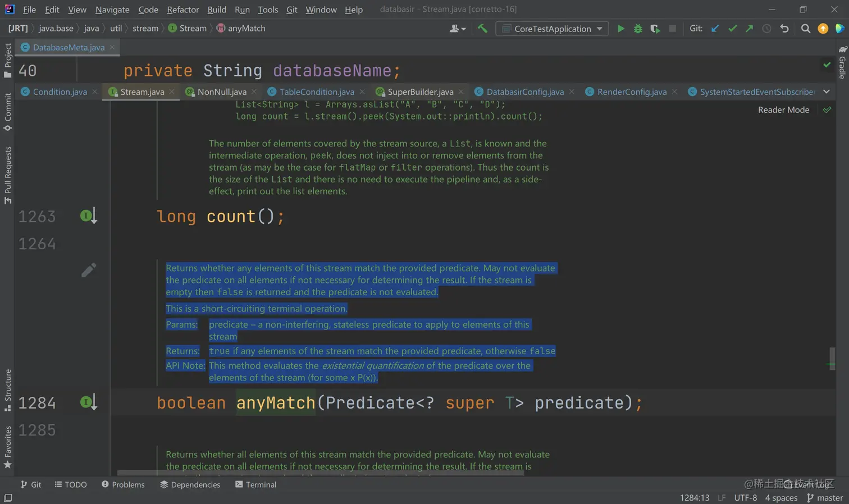Viewport: 849px width, 504px height.
Task: Open the user/code-with-me icon dropdown
Action: click(x=458, y=29)
